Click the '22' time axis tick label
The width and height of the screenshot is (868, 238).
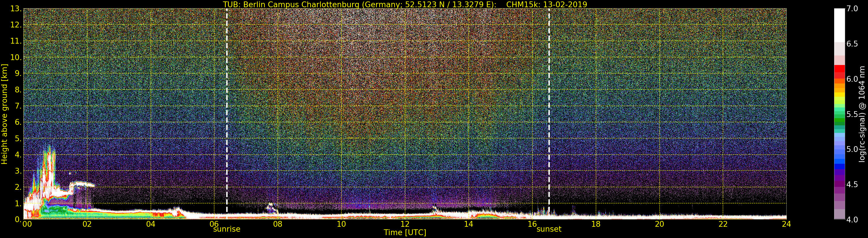coord(723,224)
